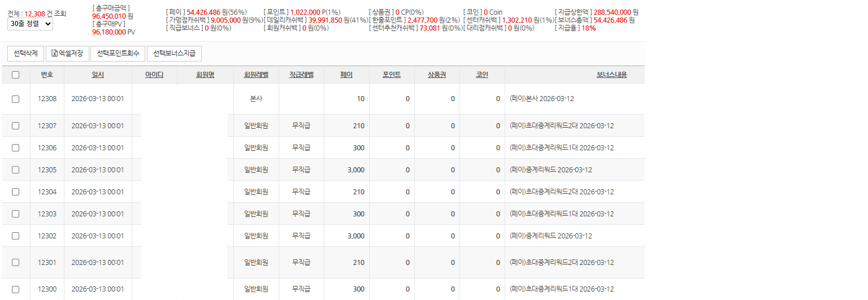Sort by the 상품권 column header
This screenshot has width=868, height=300.
[437, 75]
